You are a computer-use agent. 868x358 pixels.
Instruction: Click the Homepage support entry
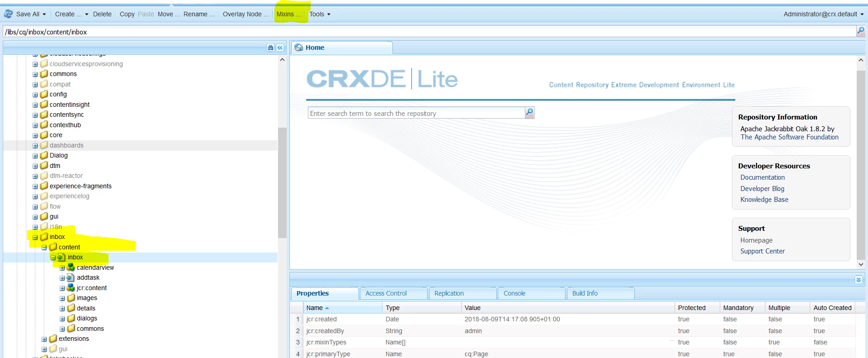[756, 240]
